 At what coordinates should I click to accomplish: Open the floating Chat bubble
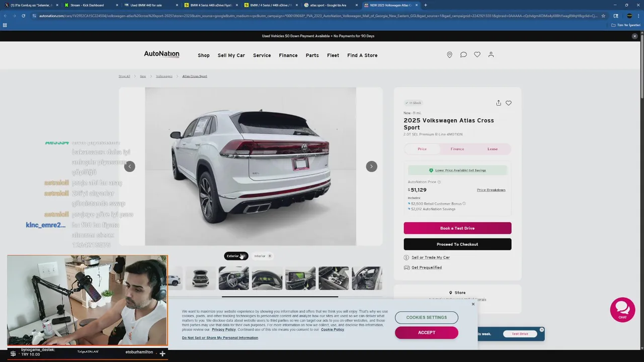622,309
